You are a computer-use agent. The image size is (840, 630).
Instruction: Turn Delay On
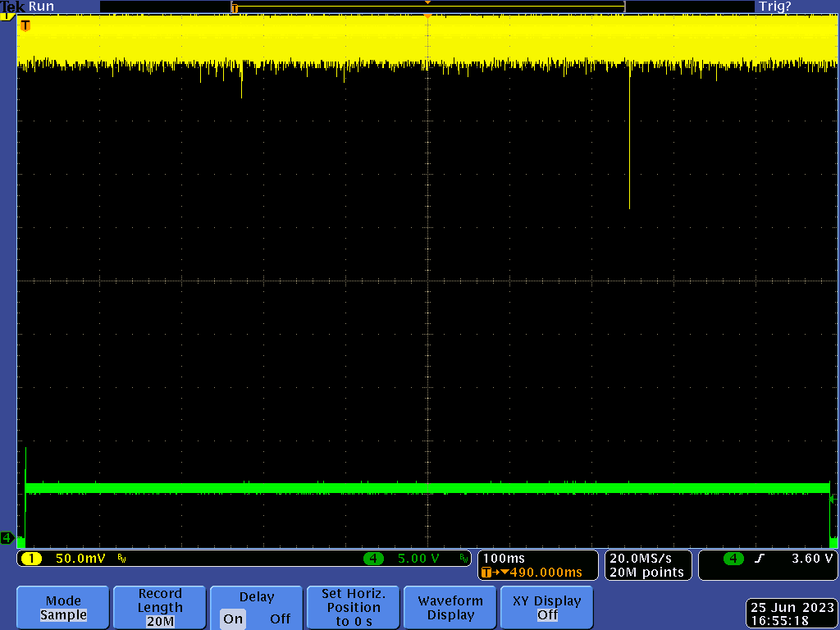tap(233, 619)
